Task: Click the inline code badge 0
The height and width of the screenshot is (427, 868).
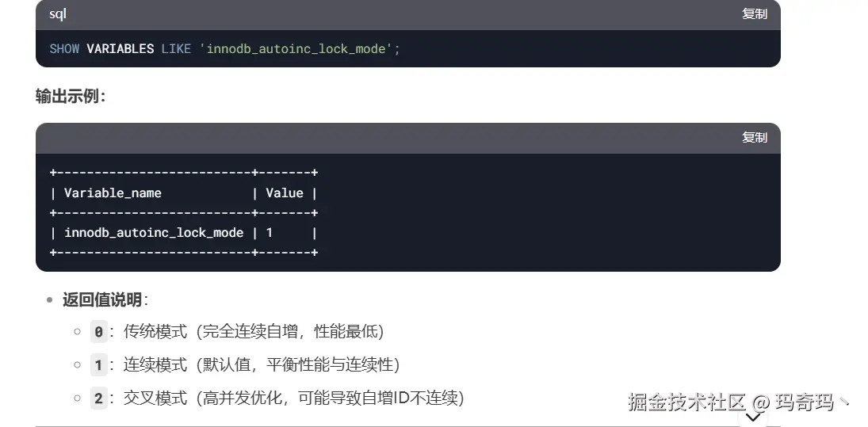Action: pos(98,332)
